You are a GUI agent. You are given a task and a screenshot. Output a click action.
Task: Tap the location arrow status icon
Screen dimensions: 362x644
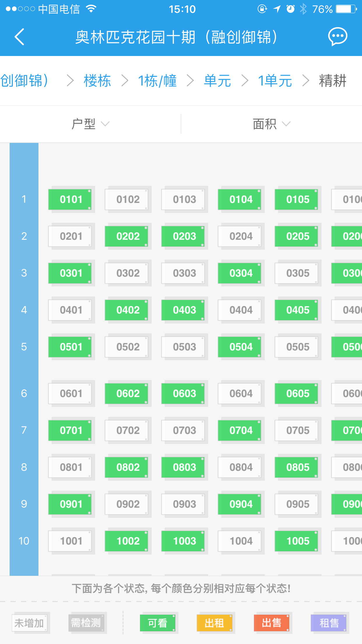click(x=277, y=9)
